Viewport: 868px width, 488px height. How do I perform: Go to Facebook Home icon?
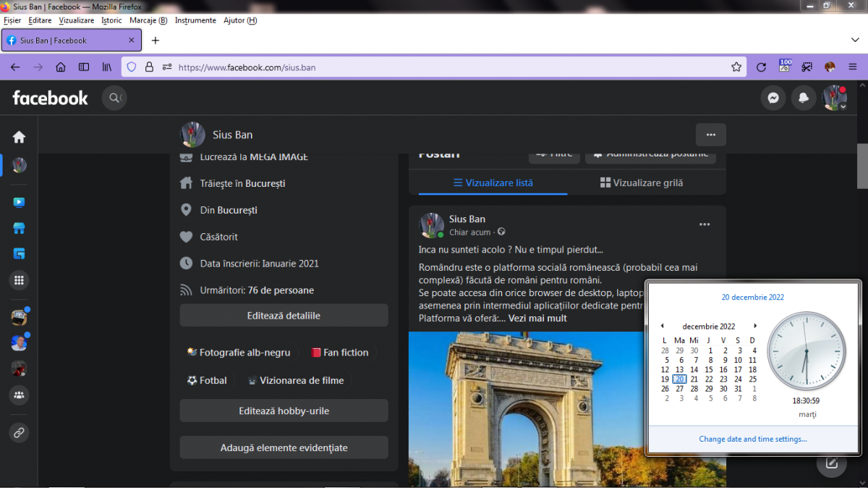pyautogui.click(x=19, y=137)
